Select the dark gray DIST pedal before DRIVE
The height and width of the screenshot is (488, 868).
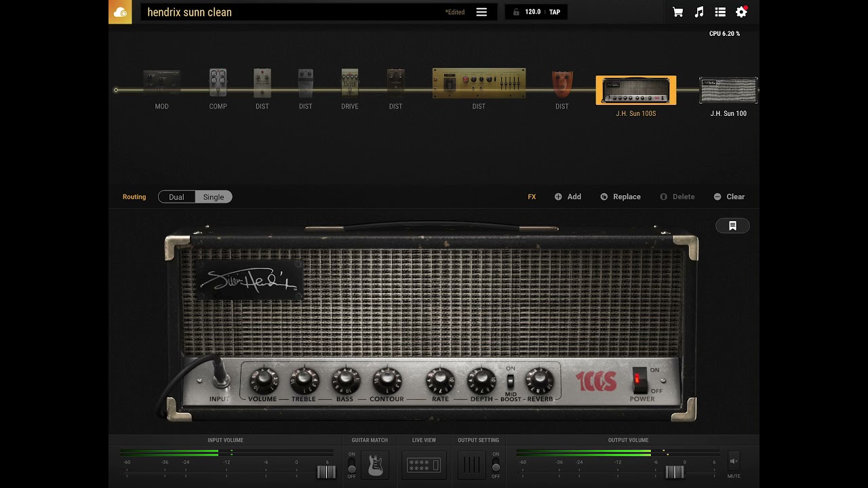pyautogui.click(x=306, y=83)
